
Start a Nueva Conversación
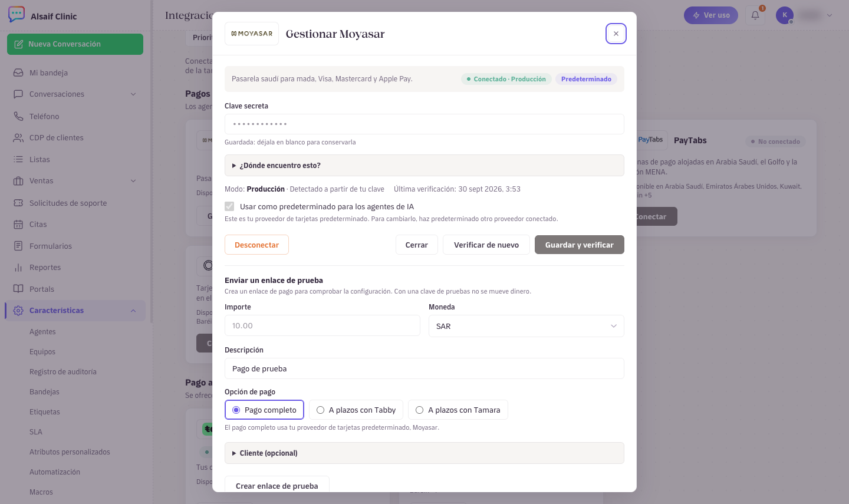(x=75, y=44)
